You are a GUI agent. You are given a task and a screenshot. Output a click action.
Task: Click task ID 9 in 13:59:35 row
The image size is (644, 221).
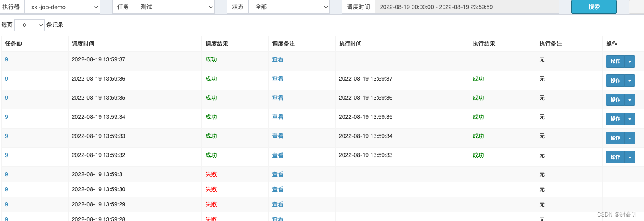click(x=7, y=98)
